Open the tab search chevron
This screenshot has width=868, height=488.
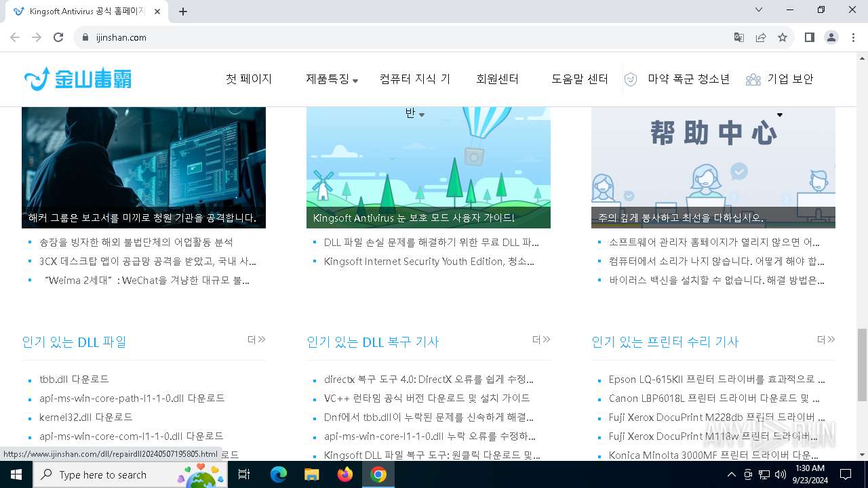click(x=759, y=9)
